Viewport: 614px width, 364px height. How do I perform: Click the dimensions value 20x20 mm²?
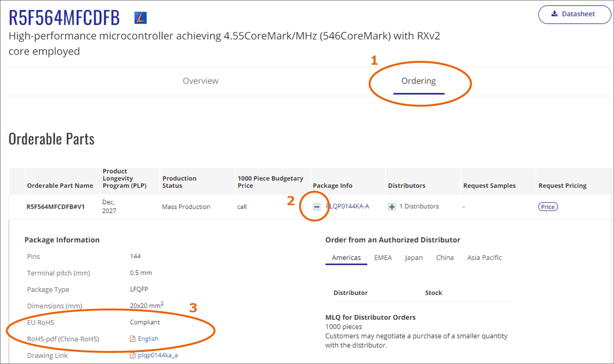pos(147,305)
